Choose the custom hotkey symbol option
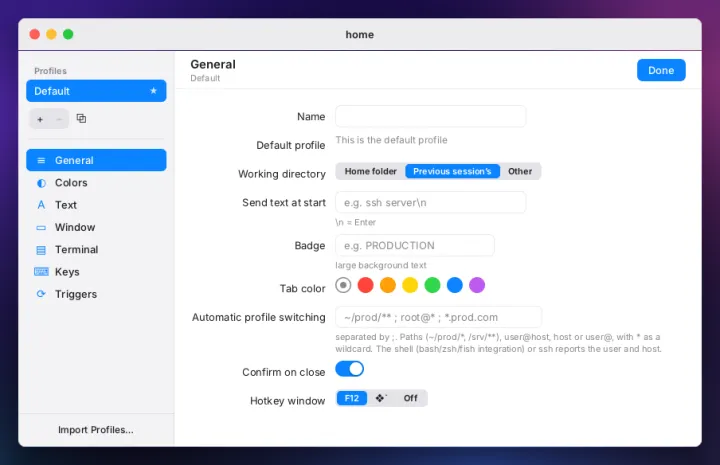Screen dimensions: 720x465 (381, 398)
